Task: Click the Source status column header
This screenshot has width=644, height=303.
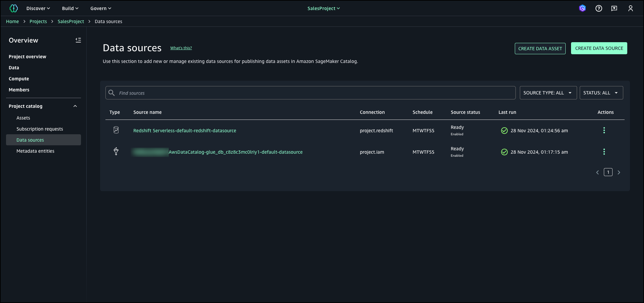Action: [x=465, y=112]
